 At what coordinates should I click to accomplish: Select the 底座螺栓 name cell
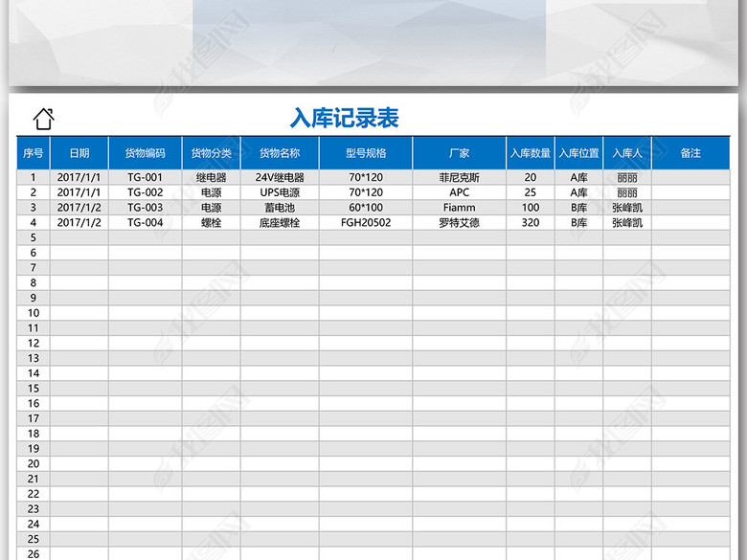click(280, 223)
